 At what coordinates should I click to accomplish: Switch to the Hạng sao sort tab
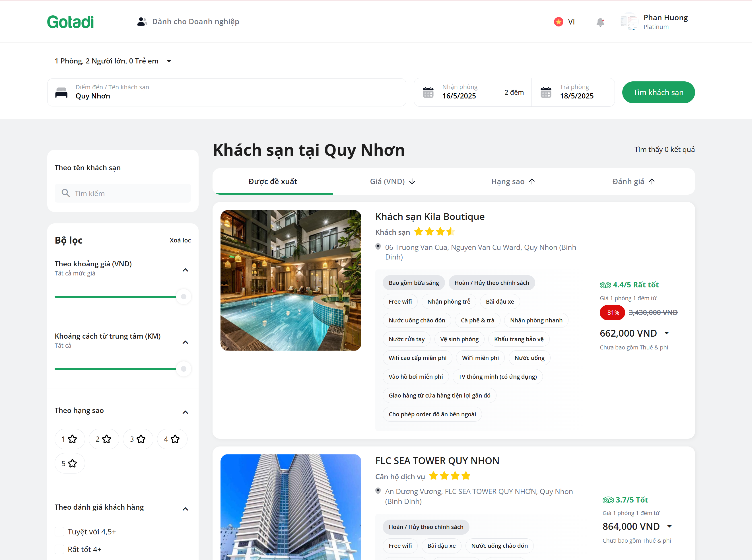point(513,182)
